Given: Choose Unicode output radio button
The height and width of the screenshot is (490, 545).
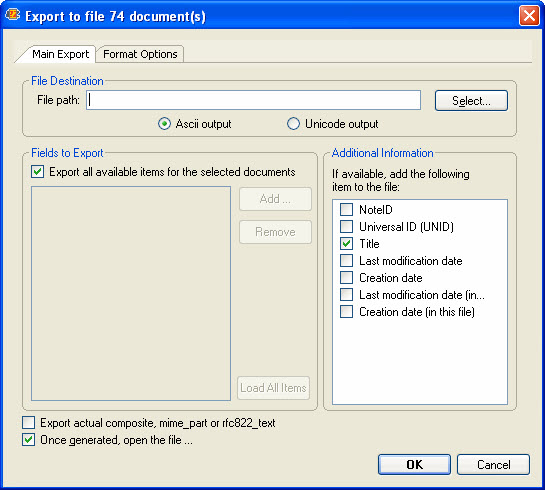Looking at the screenshot, I should [x=293, y=124].
